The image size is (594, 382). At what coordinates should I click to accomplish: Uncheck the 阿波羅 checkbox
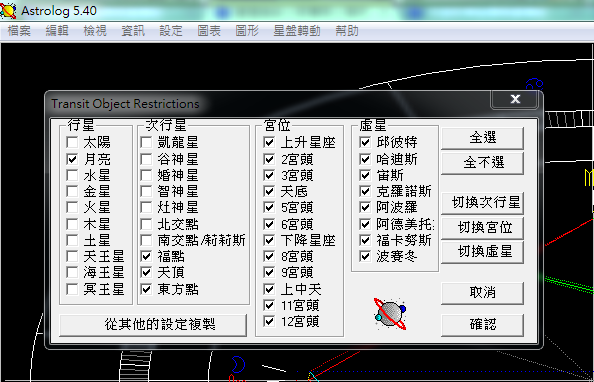pyautogui.click(x=365, y=207)
